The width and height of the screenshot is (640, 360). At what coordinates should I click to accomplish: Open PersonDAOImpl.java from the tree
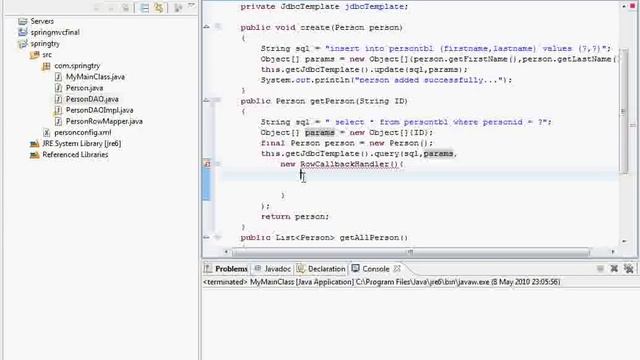100,110
